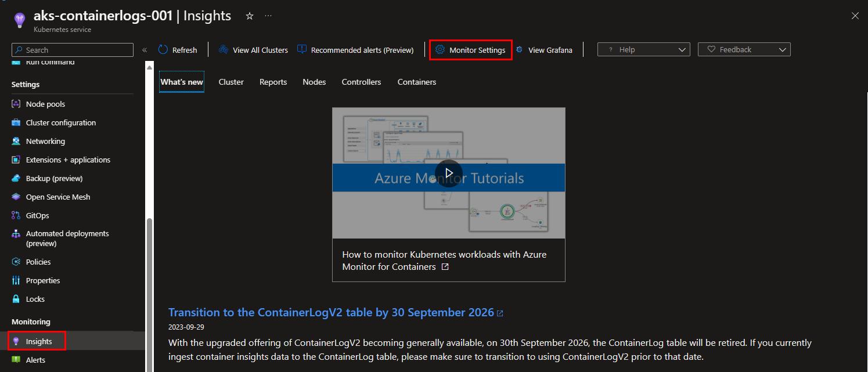868x372 pixels.
Task: Play the Azure Monitor Tutorials video
Action: 448,173
